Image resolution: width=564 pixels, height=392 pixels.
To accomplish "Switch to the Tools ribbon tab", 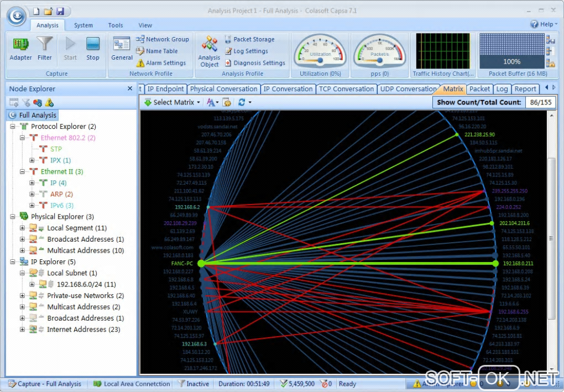I will coord(116,25).
